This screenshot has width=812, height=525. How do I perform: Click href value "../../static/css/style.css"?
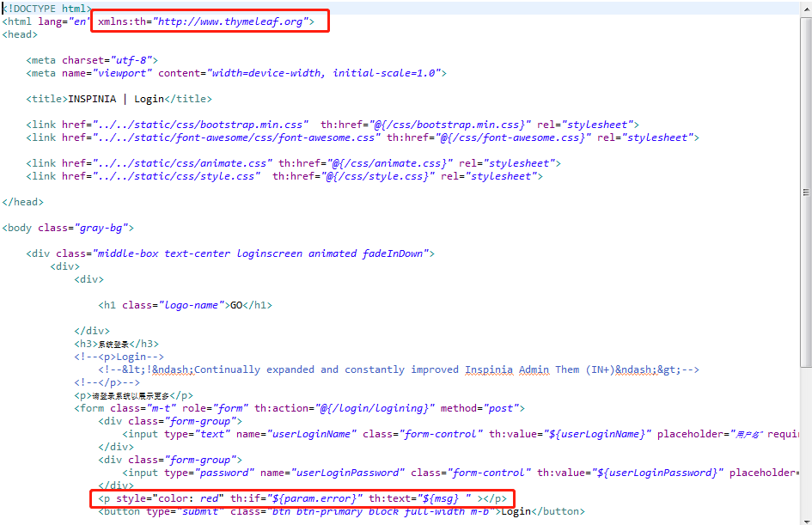(x=176, y=176)
